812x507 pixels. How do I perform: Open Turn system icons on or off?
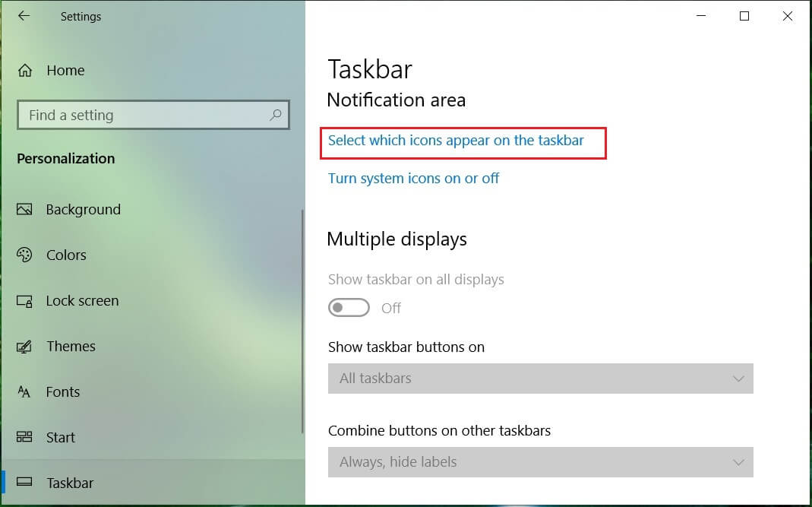pyautogui.click(x=413, y=179)
